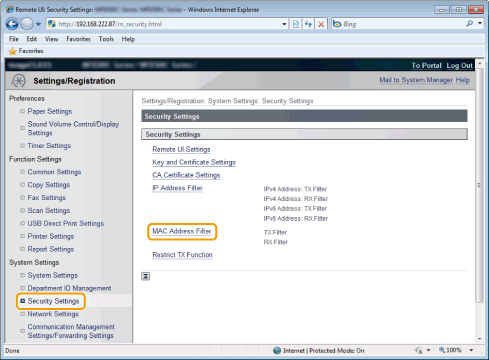Click 'IPv4 Address: TX Filter' text
Viewport: 489px width, 360px height.
[295, 189]
